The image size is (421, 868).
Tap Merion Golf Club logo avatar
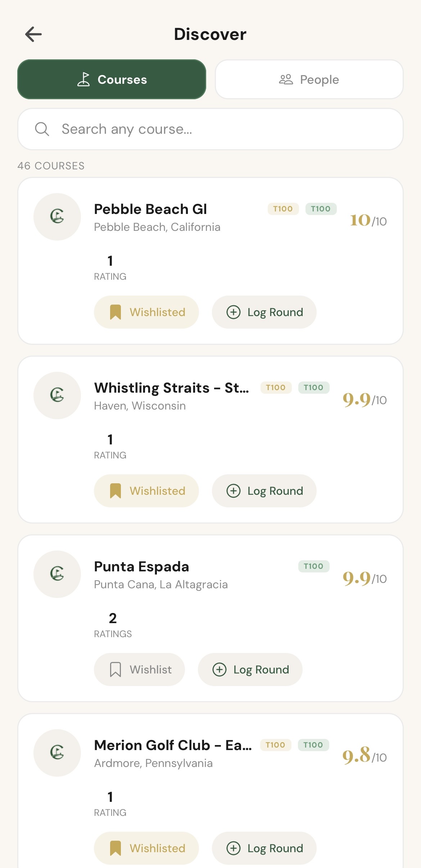pos(57,753)
